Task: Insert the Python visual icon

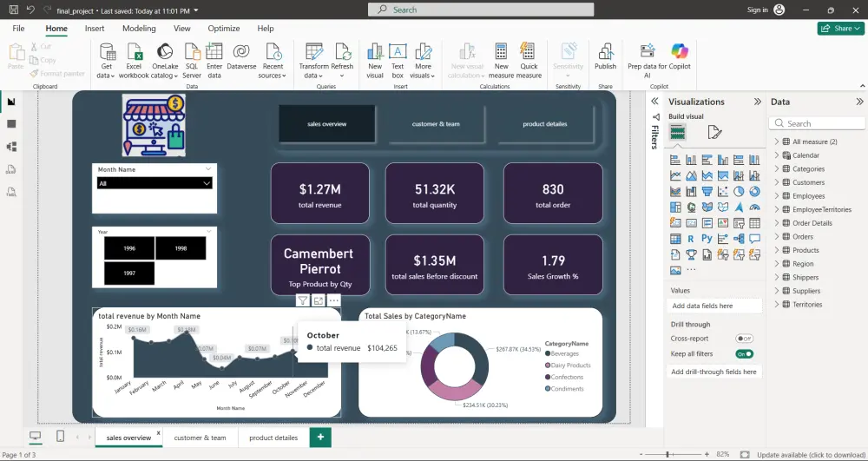Action: pos(707,239)
